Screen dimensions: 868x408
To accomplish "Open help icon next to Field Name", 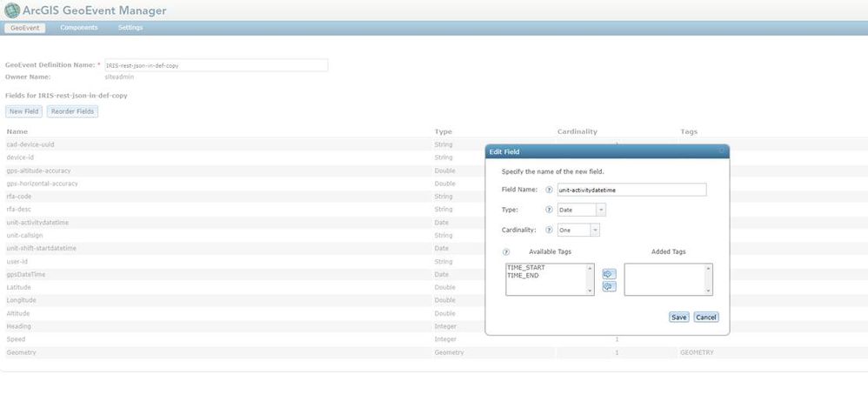I will pyautogui.click(x=549, y=190).
